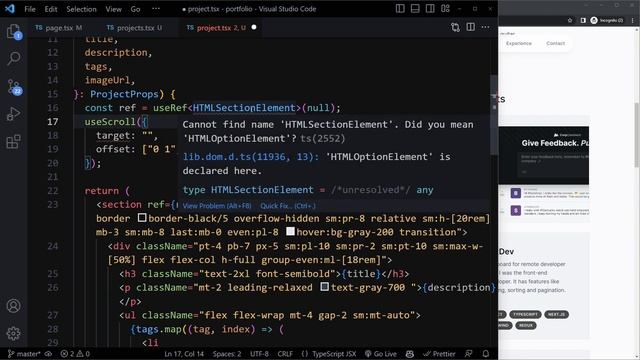Click text-gray-700 color swatch
Screen dimensions: 640x360
click(324, 287)
